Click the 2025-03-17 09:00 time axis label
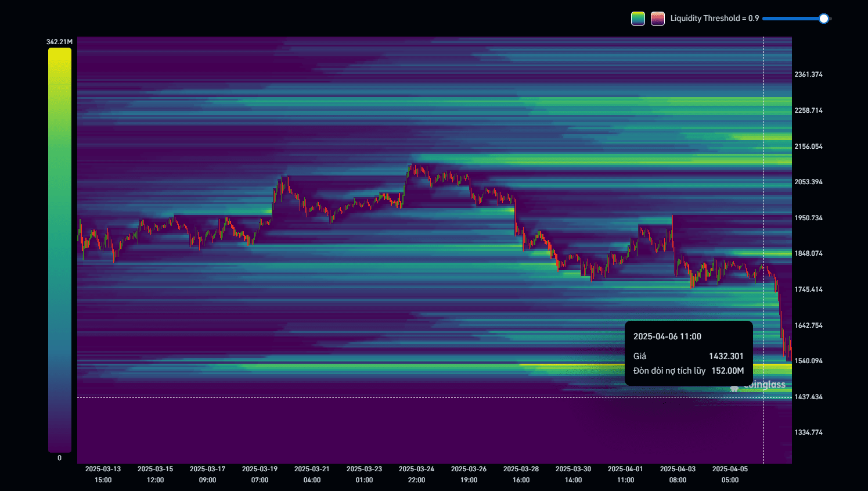The image size is (868, 491). click(x=208, y=474)
